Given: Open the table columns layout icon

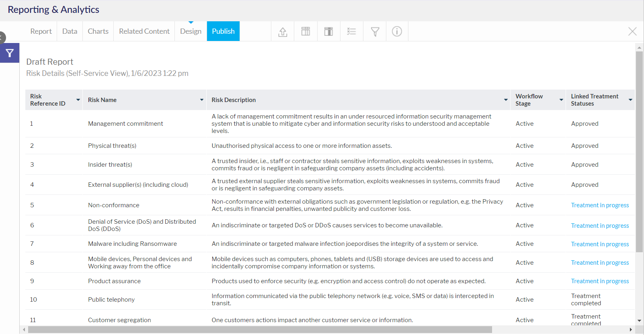Looking at the screenshot, I should [x=306, y=31].
